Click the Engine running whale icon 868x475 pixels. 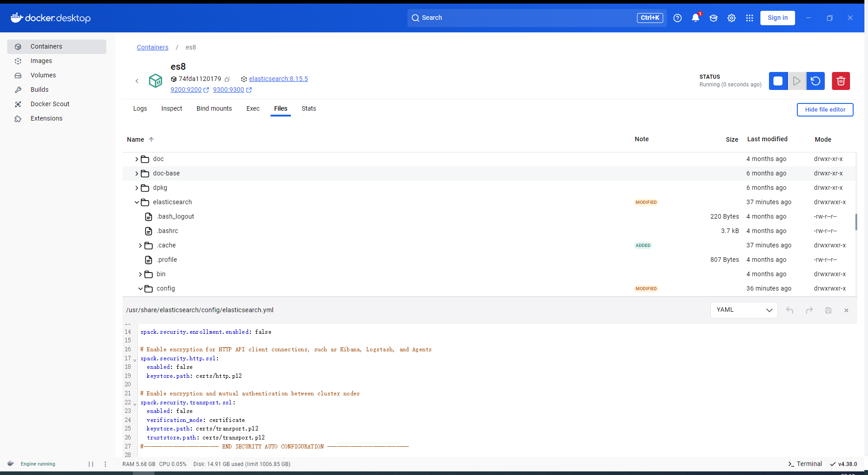point(11,464)
